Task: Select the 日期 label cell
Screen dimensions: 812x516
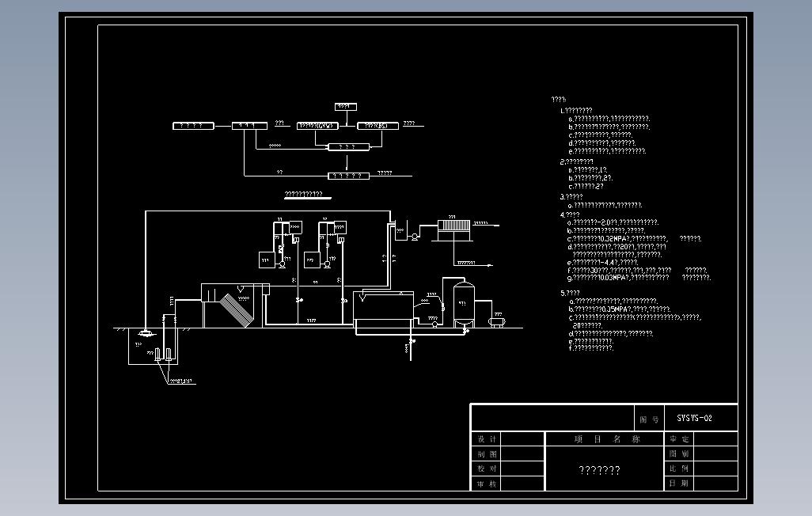Action: [x=679, y=484]
